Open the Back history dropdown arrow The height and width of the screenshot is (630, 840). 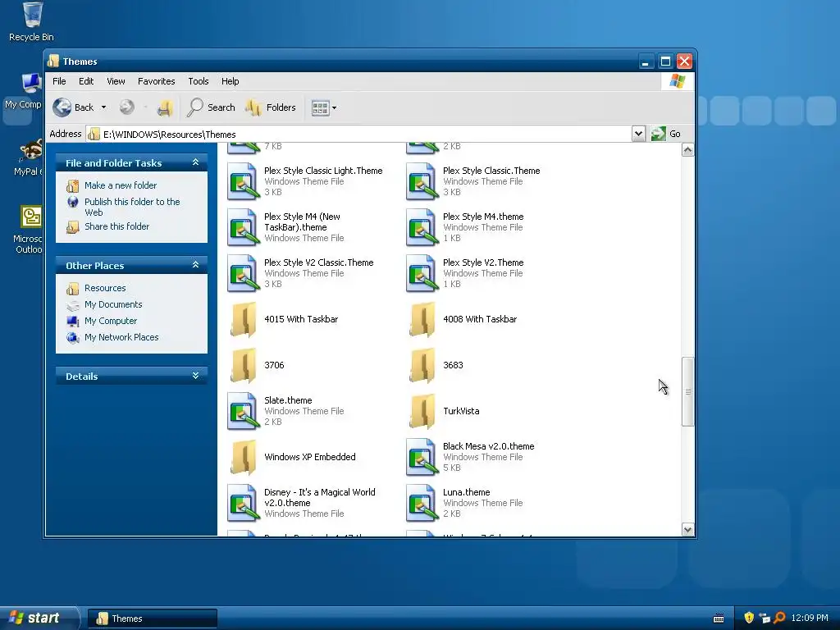click(103, 107)
